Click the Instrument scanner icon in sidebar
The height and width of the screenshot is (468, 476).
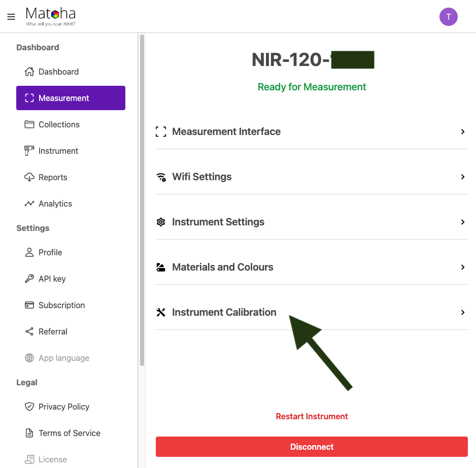(x=29, y=151)
